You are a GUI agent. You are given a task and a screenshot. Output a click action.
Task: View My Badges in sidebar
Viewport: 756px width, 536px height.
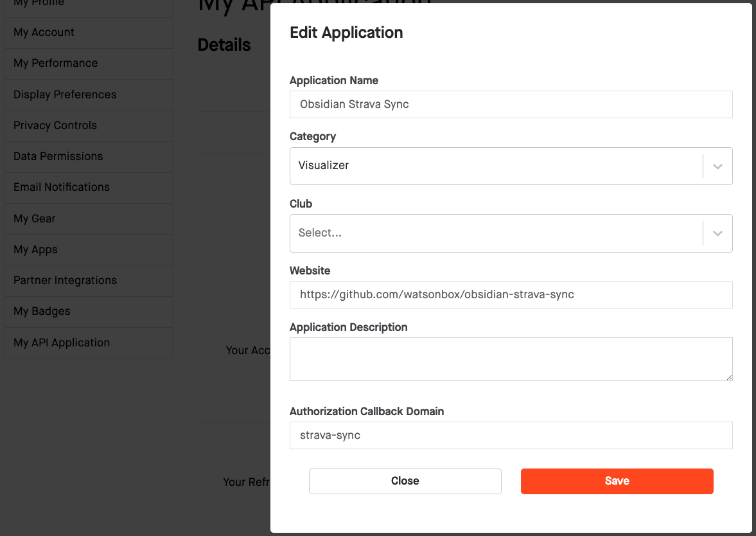[89, 312]
